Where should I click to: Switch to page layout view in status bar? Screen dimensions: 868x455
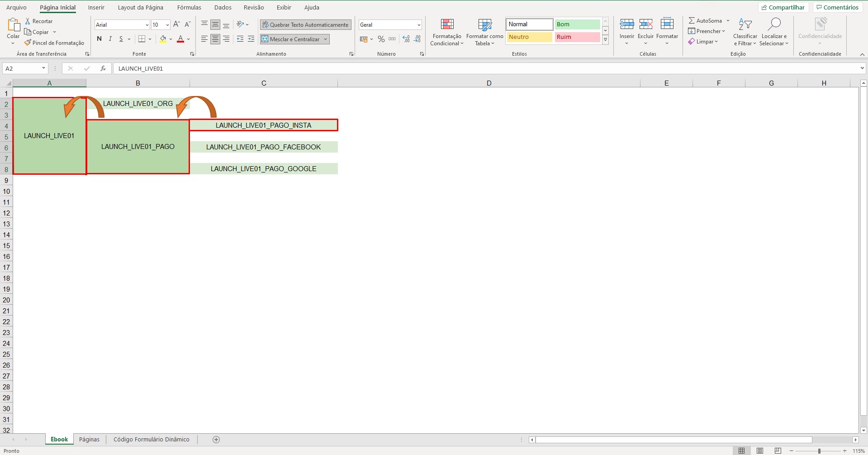pyautogui.click(x=760, y=451)
